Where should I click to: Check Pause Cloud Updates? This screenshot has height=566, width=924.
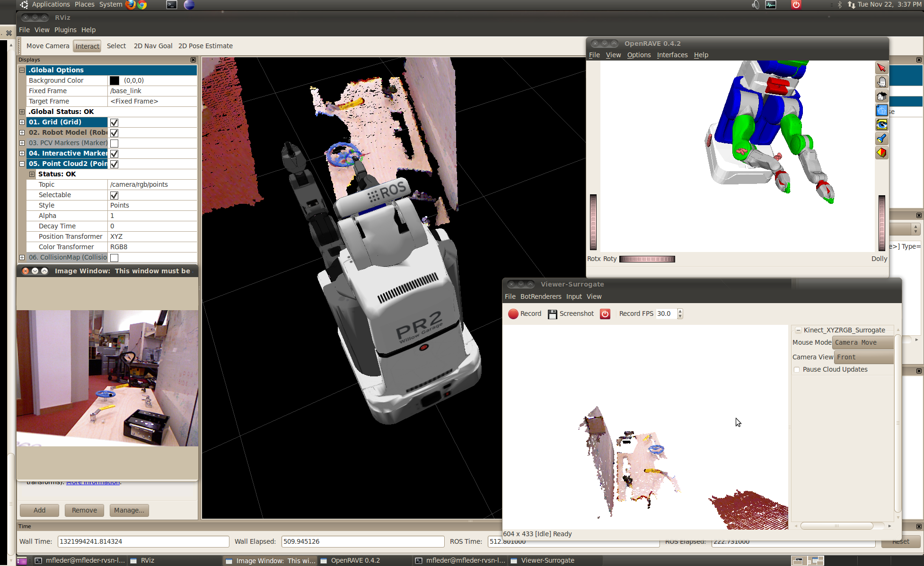[797, 370]
